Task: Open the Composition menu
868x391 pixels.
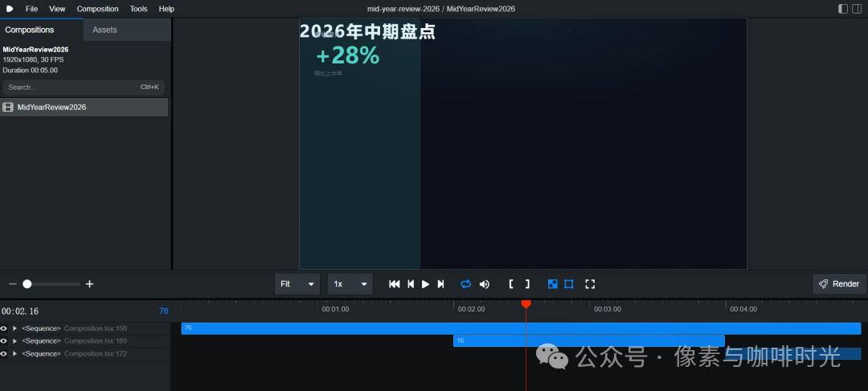Action: [97, 9]
